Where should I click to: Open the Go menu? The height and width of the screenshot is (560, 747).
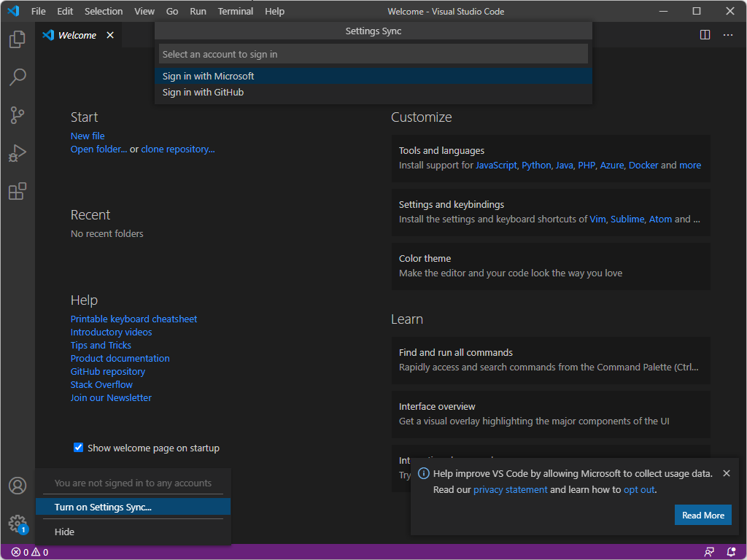tap(172, 11)
